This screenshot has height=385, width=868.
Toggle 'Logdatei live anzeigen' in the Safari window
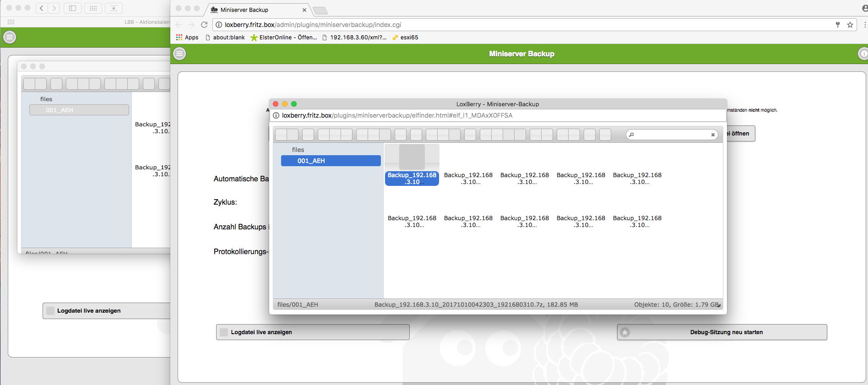click(106, 311)
